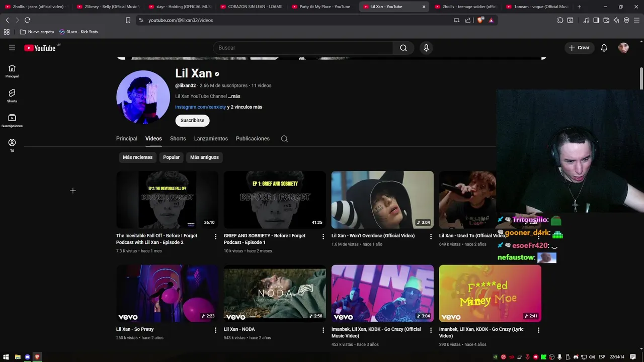644x362 pixels.
Task: Open the F***ed Money Moe thumbnail
Action: (x=490, y=294)
